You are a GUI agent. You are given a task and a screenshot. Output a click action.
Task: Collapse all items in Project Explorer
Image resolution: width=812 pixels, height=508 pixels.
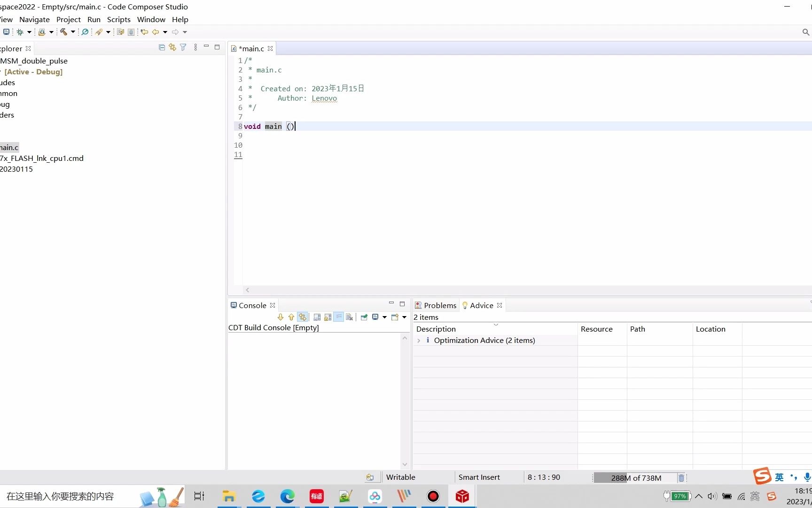162,47
